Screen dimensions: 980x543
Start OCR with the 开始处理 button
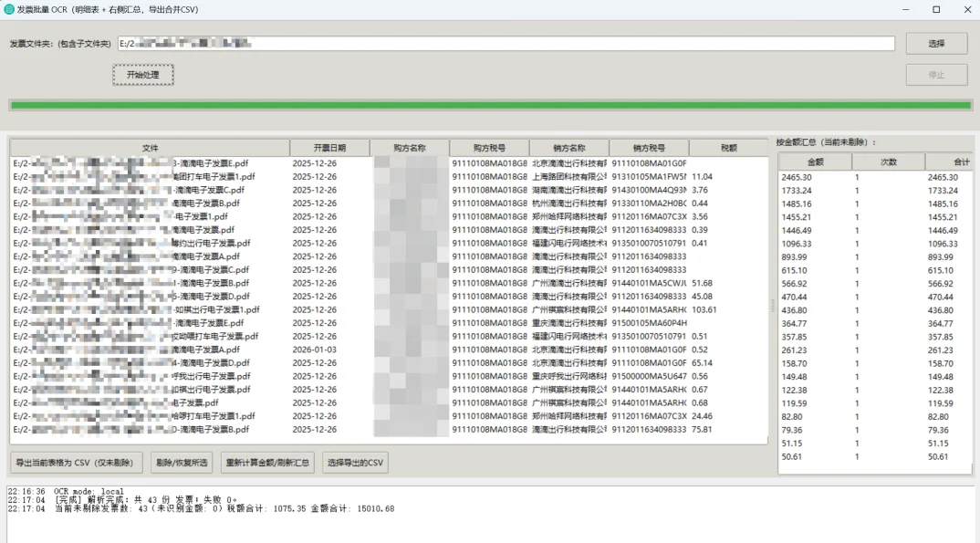click(x=143, y=74)
